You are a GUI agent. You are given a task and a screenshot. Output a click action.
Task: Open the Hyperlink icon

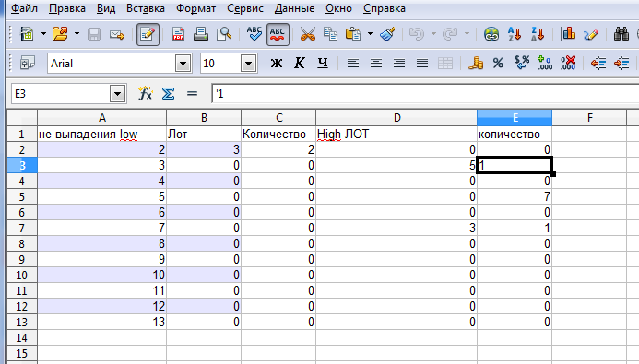click(491, 34)
